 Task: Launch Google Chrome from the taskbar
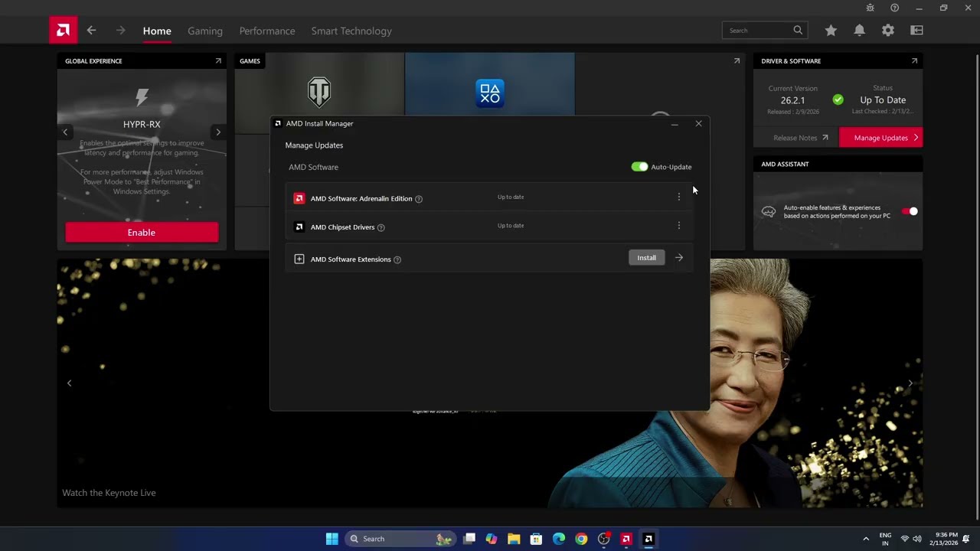pos(581,539)
